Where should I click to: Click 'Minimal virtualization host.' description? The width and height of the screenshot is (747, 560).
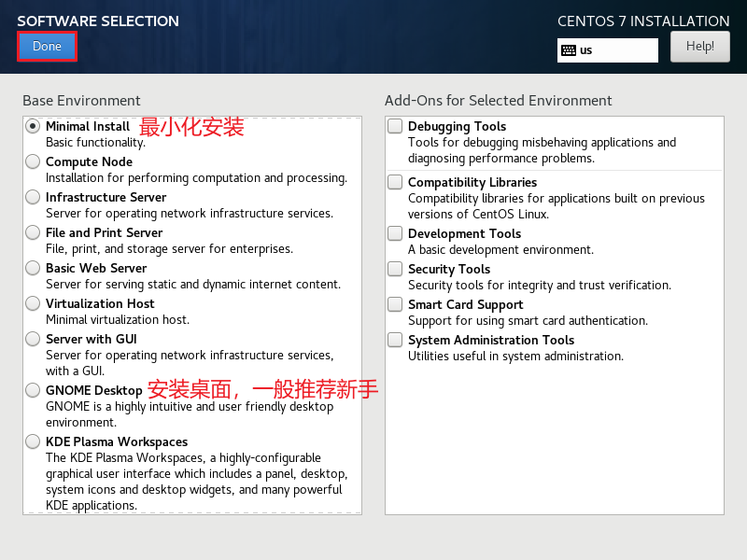118,319
